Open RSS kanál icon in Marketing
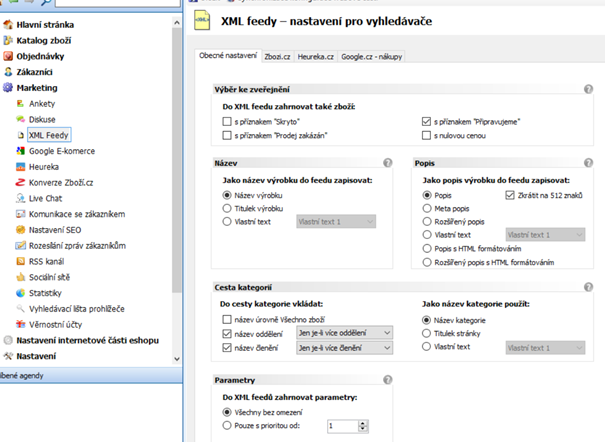The image size is (607, 443). 20,262
